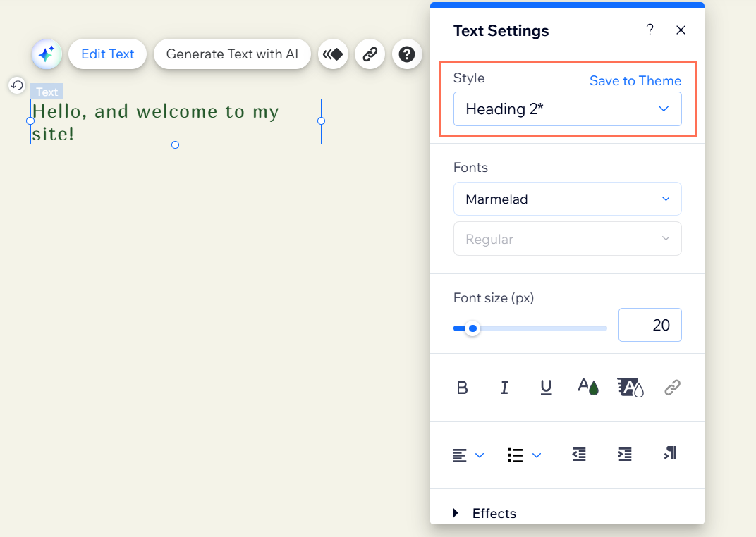756x537 pixels.
Task: Click the bulleted list icon
Action: [516, 455]
